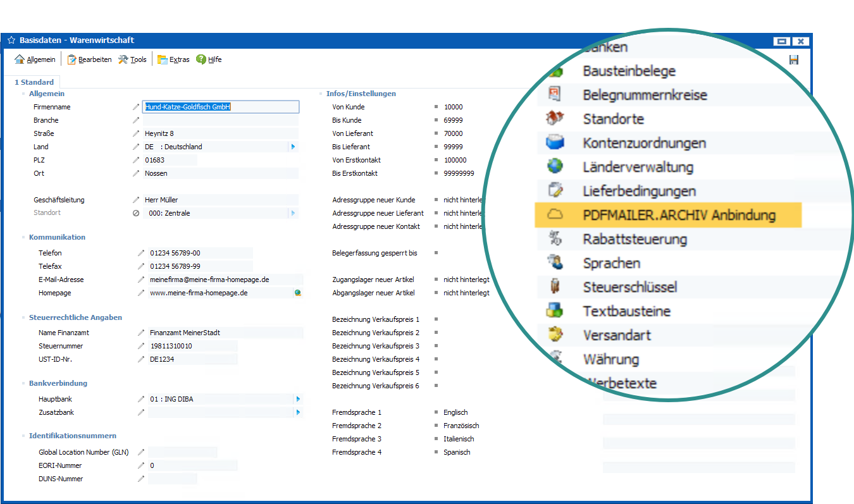This screenshot has width=854, height=504.
Task: Click the pencil icon beside Firmenname
Action: pos(135,107)
